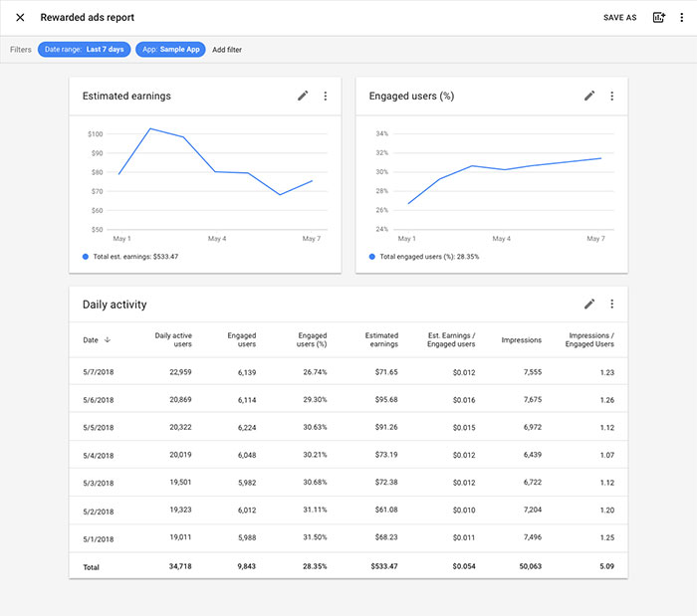
Task: Click the Total row label
Action: click(x=92, y=567)
